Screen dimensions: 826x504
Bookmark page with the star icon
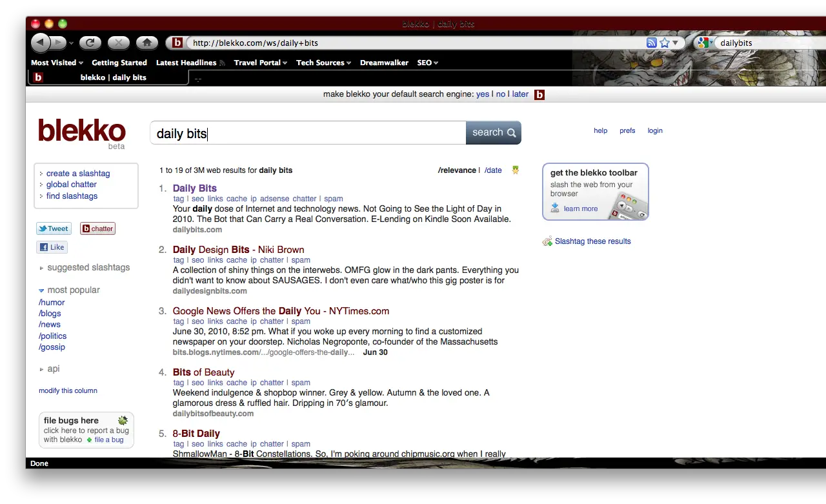pyautogui.click(x=664, y=43)
